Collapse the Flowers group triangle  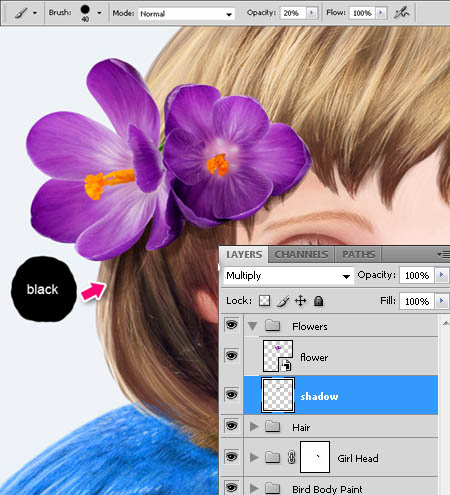[x=253, y=326]
